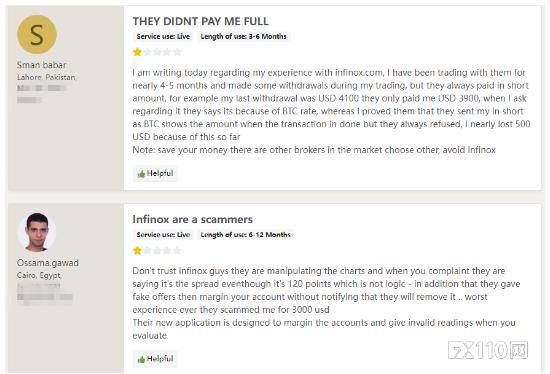Click the Length of use: 6-12 Months tag
The height and width of the screenshot is (374, 550).
(x=246, y=235)
